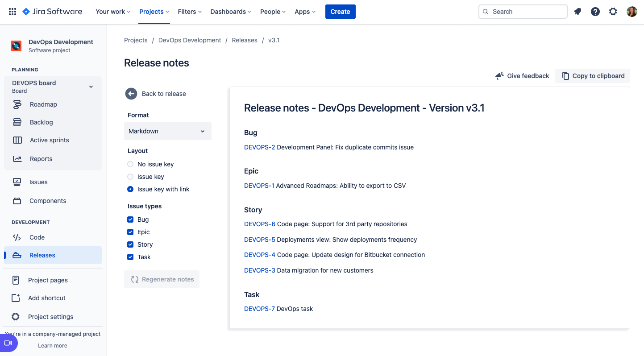The width and height of the screenshot is (644, 356).
Task: Open the app switcher grid icon
Action: point(12,12)
